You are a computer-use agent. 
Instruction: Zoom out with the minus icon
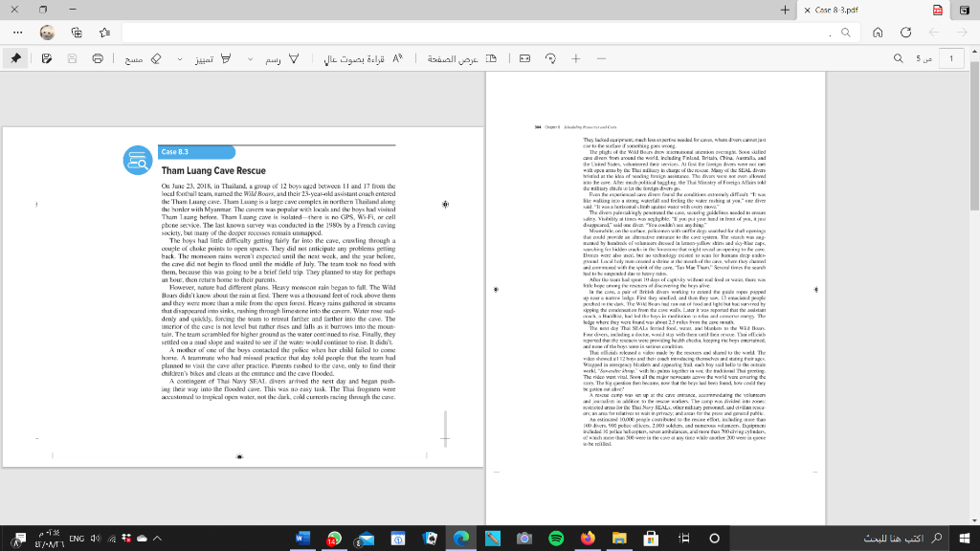tap(601, 58)
